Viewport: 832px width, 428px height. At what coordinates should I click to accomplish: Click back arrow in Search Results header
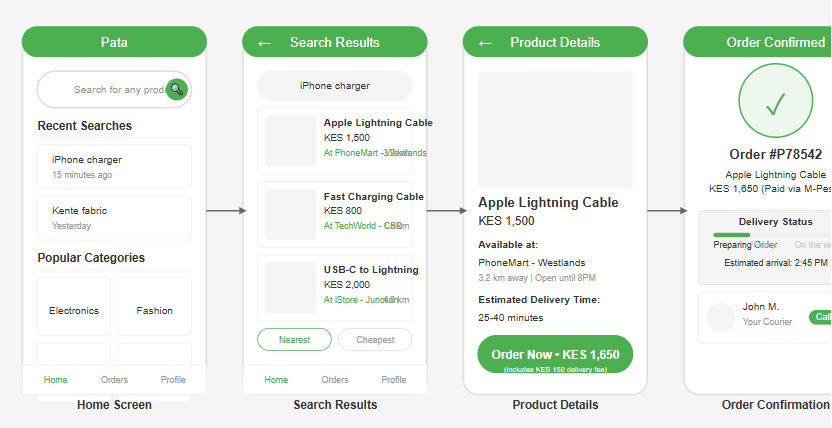(264, 43)
